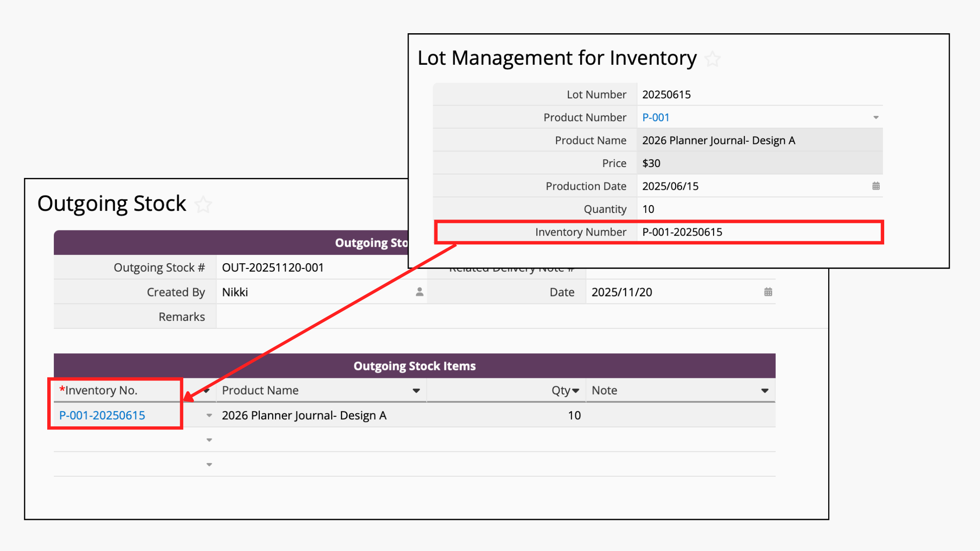Star the Outgoing Stock sheet
The height and width of the screenshot is (551, 980).
(x=203, y=204)
